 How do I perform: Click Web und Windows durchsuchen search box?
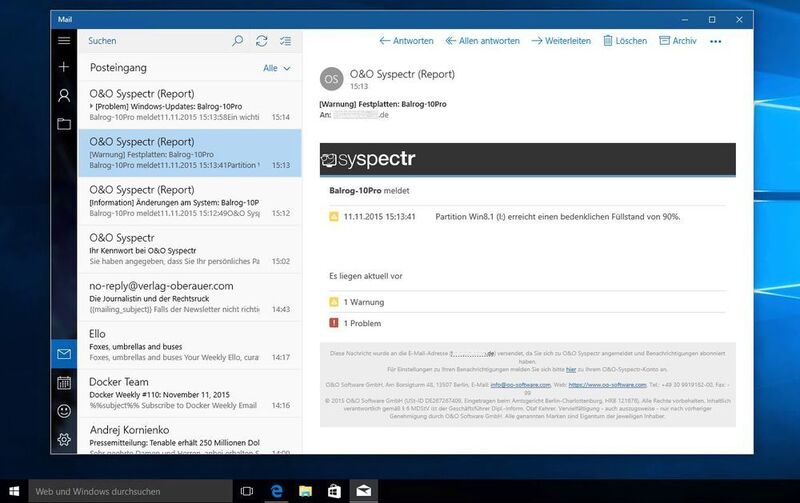click(x=130, y=491)
